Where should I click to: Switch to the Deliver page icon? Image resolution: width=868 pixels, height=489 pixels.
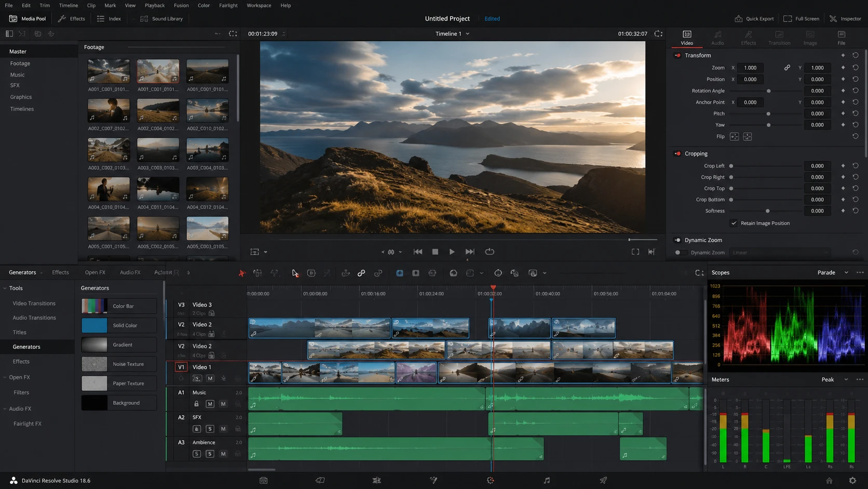click(603, 481)
